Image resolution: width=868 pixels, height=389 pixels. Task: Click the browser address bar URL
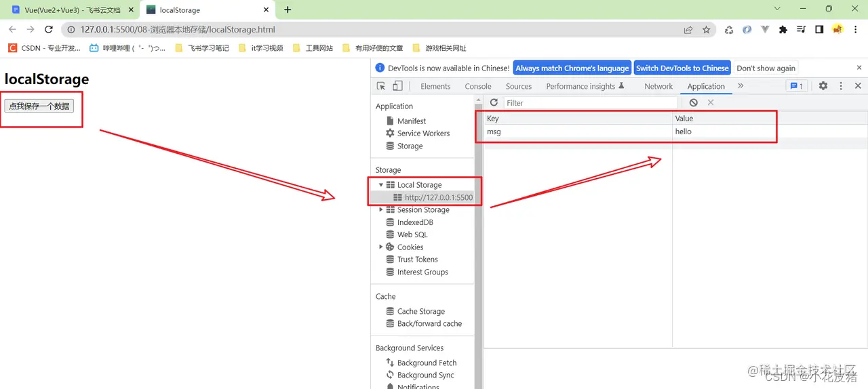coord(178,30)
